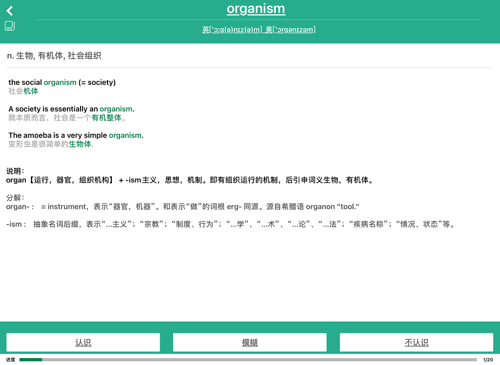
Task: Select 'A society is essentially an organism.'
Action: point(71,109)
